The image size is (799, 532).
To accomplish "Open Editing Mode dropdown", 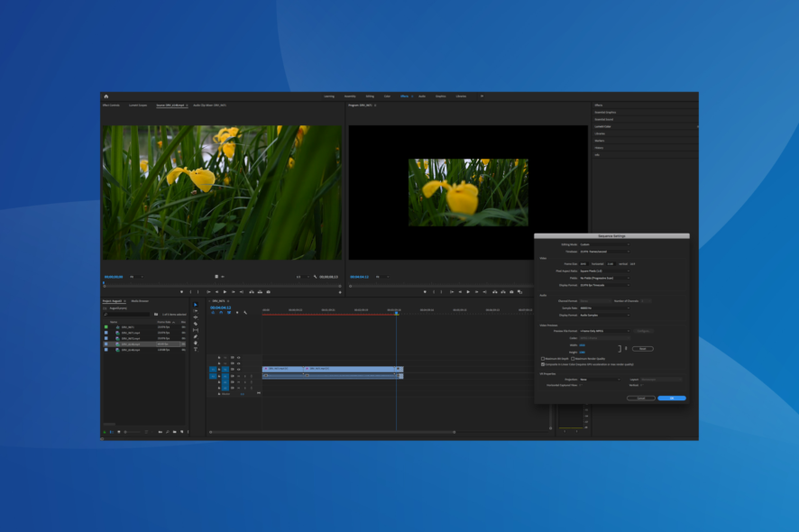I will (605, 244).
